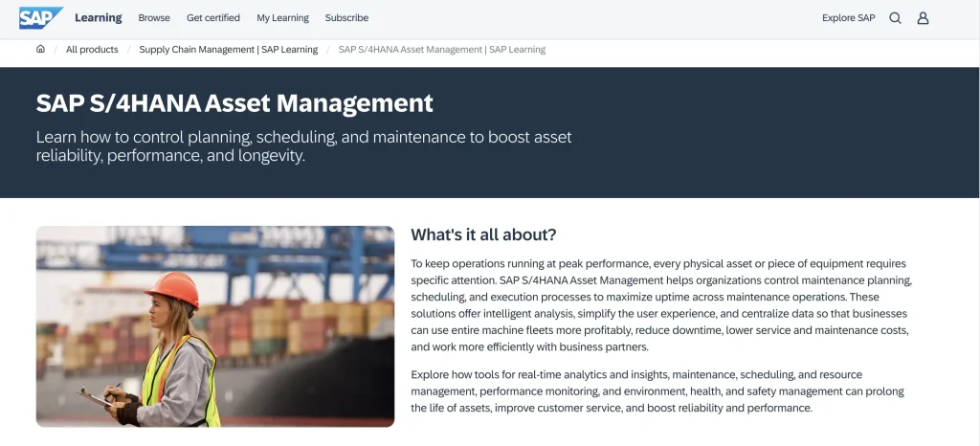Screen dimensions: 980x446
Task: Open Supply Chain Management breadcrumb link
Action: [x=228, y=50]
